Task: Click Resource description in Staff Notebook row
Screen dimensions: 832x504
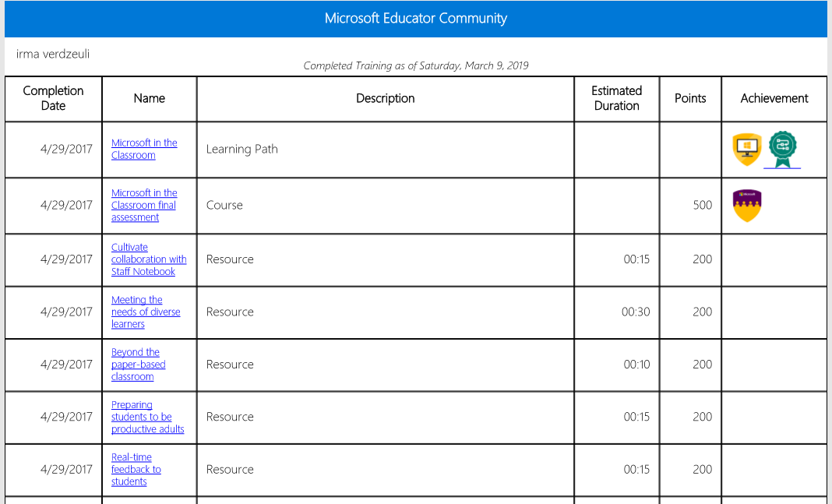Action: coord(230,259)
